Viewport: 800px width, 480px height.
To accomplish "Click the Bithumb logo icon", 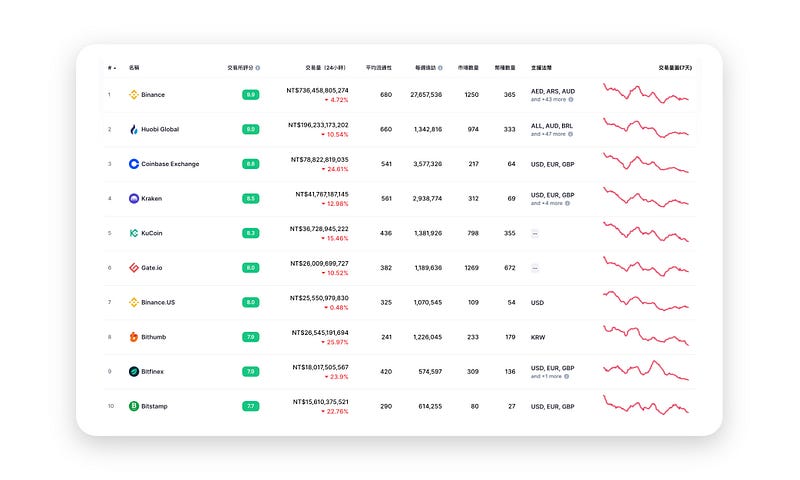I will [x=134, y=337].
